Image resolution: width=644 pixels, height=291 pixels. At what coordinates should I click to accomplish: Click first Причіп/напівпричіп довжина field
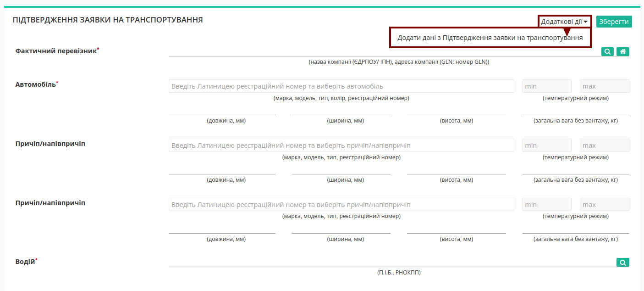pos(222,169)
